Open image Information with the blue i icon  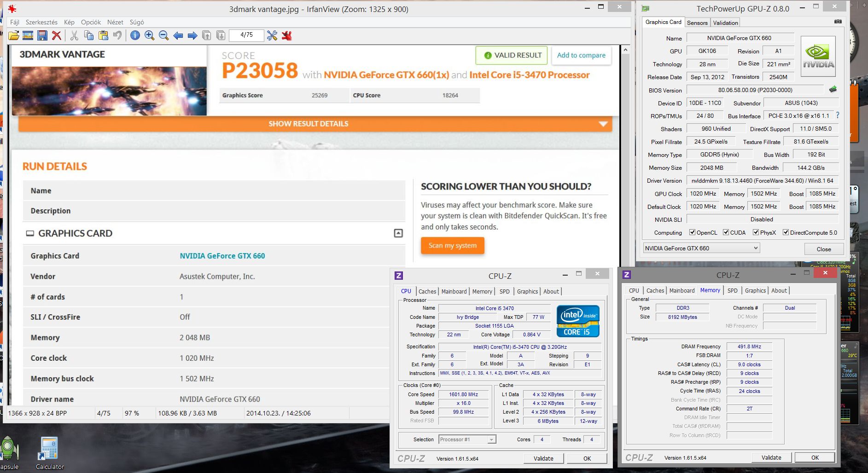135,35
